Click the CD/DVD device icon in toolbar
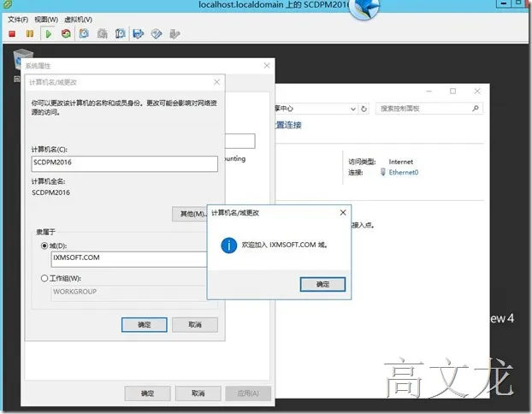The image size is (532, 414). pyautogui.click(x=157, y=33)
